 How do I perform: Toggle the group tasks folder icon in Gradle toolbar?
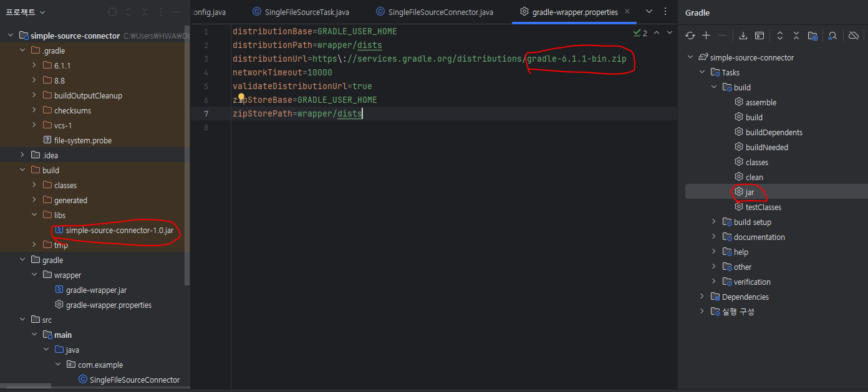(813, 36)
